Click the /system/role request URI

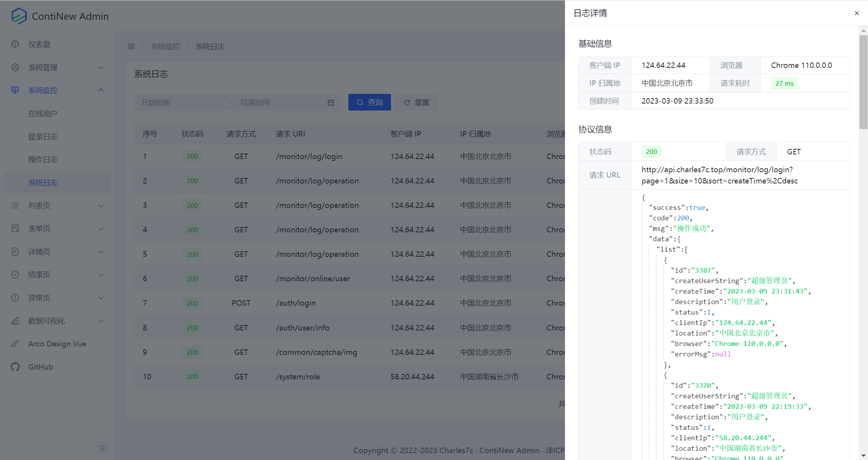click(x=298, y=377)
